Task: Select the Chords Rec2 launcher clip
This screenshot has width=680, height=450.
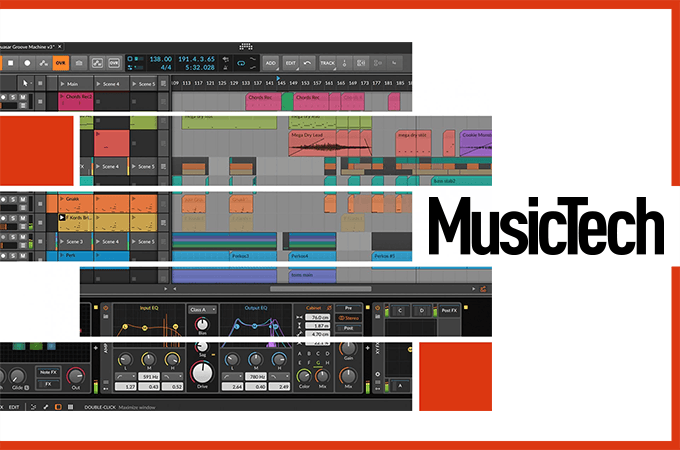Action: pyautogui.click(x=76, y=101)
